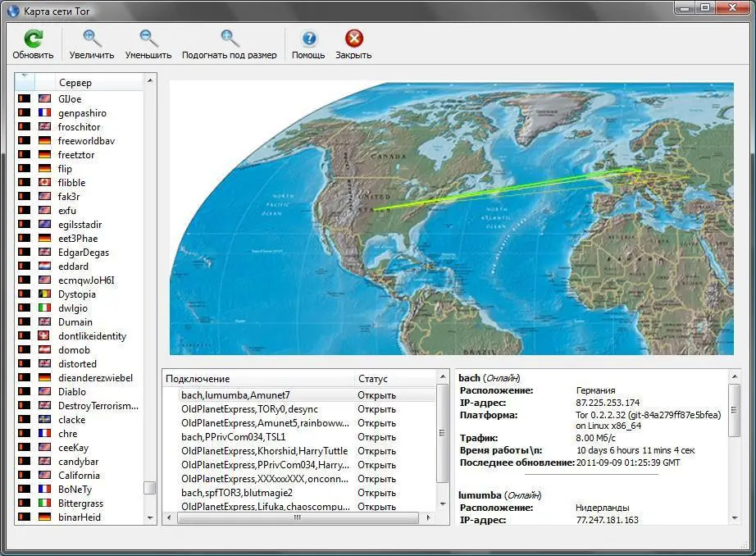Click the Swiss flag beside dontlikeidentity
The height and width of the screenshot is (556, 756).
pos(44,335)
